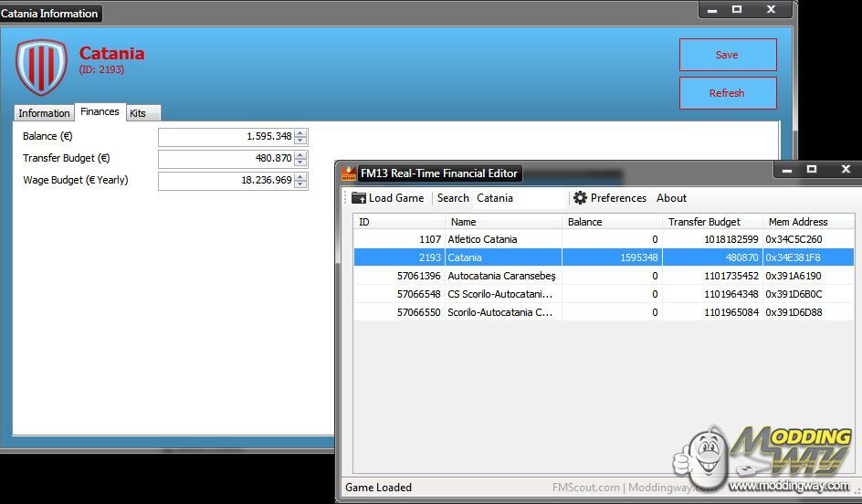
Task: Increase the Balance value with up arrow
Action: tap(300, 132)
